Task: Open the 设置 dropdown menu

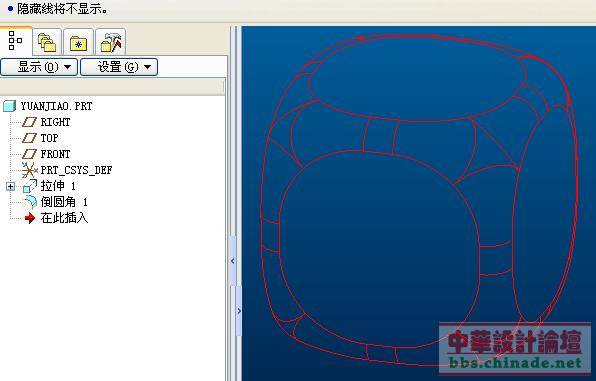Action: click(119, 67)
